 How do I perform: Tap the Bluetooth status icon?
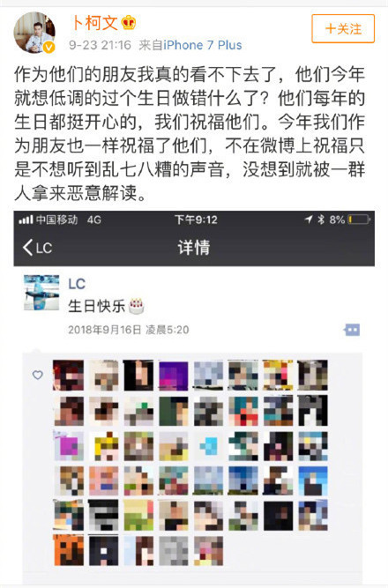coord(321,220)
